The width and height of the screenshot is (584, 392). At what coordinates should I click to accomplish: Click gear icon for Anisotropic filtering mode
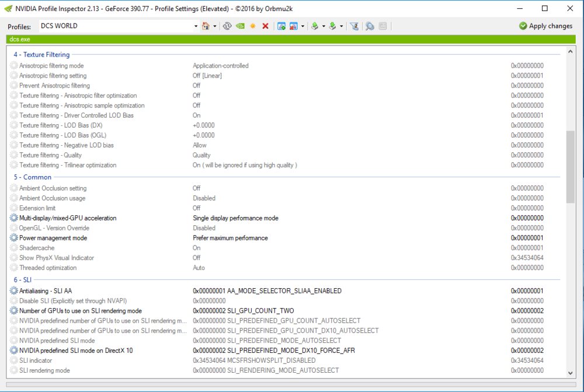pos(14,65)
